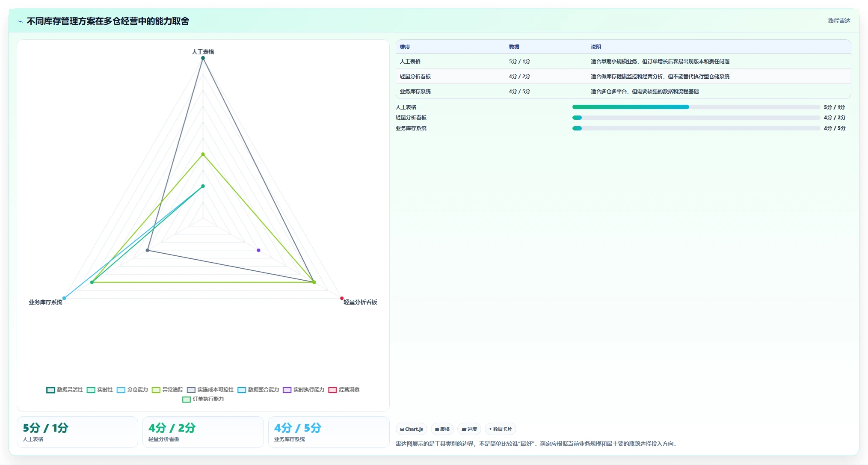Open the 4分 / 2分 轻量分析看板 data card

pyautogui.click(x=203, y=432)
